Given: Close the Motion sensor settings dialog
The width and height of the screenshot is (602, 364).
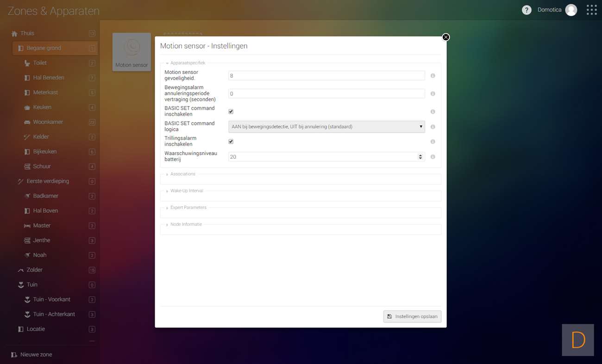Looking at the screenshot, I should coord(445,37).
